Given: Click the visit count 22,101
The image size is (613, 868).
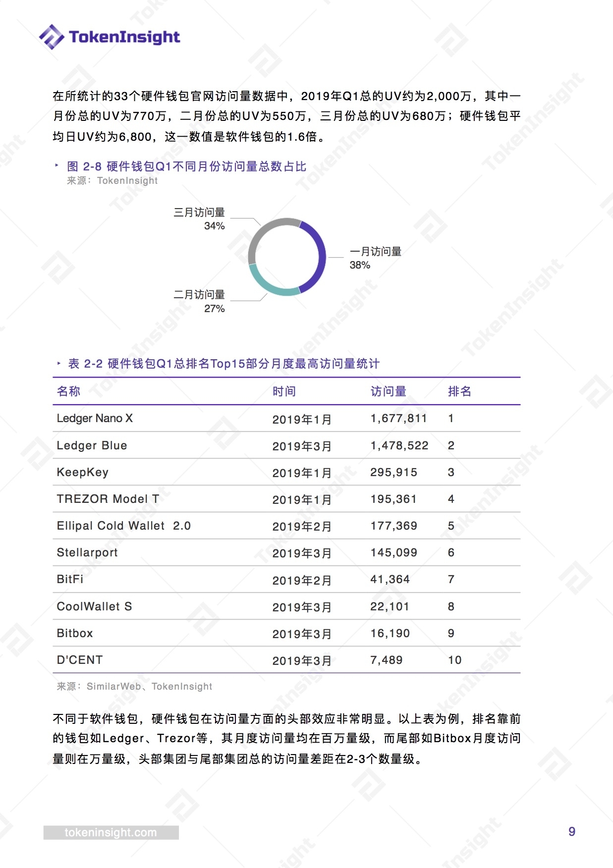Looking at the screenshot, I should [390, 606].
